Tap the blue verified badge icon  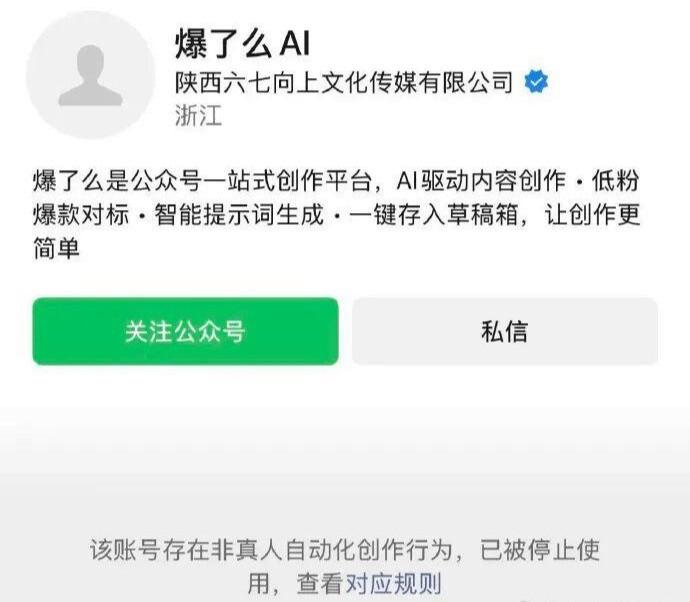536,82
